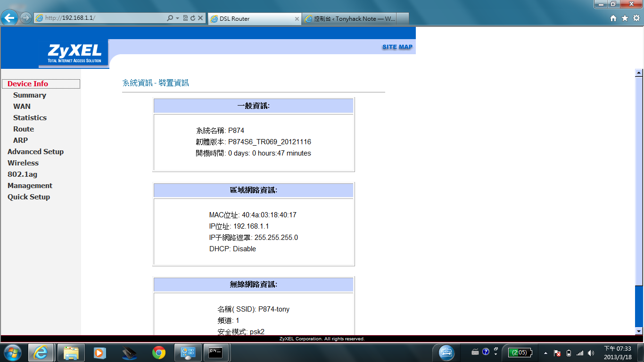This screenshot has height=362, width=644.
Task: Click the page scrollbar up arrow
Action: [639, 73]
